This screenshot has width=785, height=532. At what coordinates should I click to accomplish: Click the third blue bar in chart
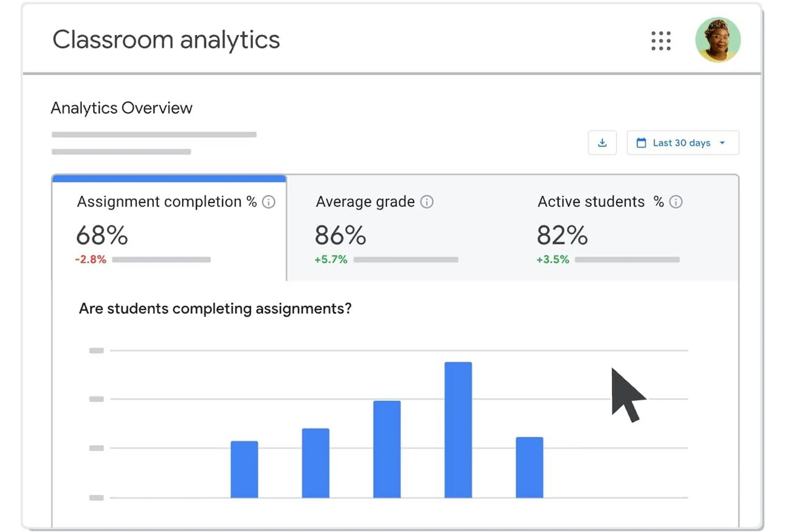(x=387, y=449)
